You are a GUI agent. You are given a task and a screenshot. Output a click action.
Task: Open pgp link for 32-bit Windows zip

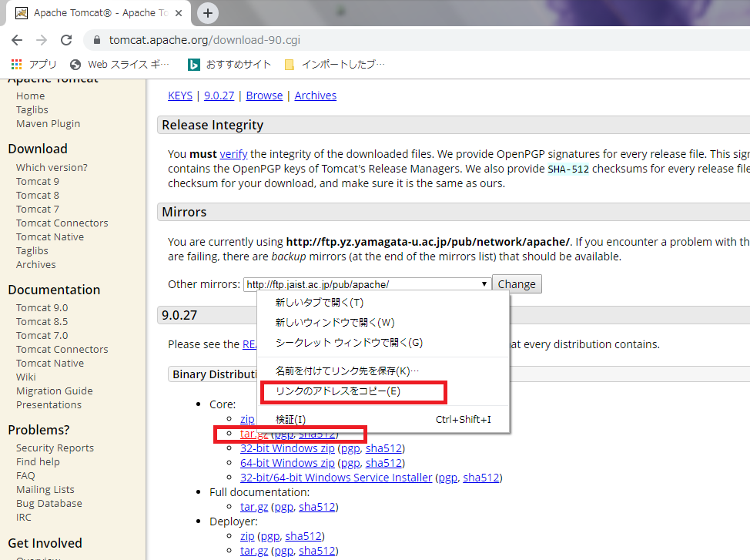pyautogui.click(x=350, y=448)
